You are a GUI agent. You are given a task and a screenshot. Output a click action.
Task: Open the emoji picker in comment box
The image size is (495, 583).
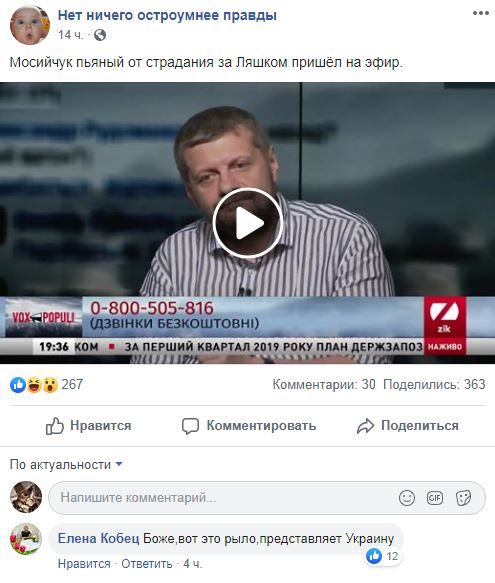[406, 497]
